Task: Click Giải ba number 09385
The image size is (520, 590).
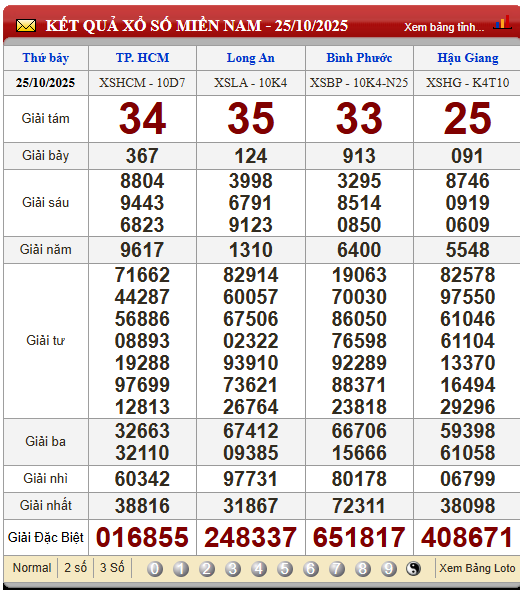Action: 251,453
